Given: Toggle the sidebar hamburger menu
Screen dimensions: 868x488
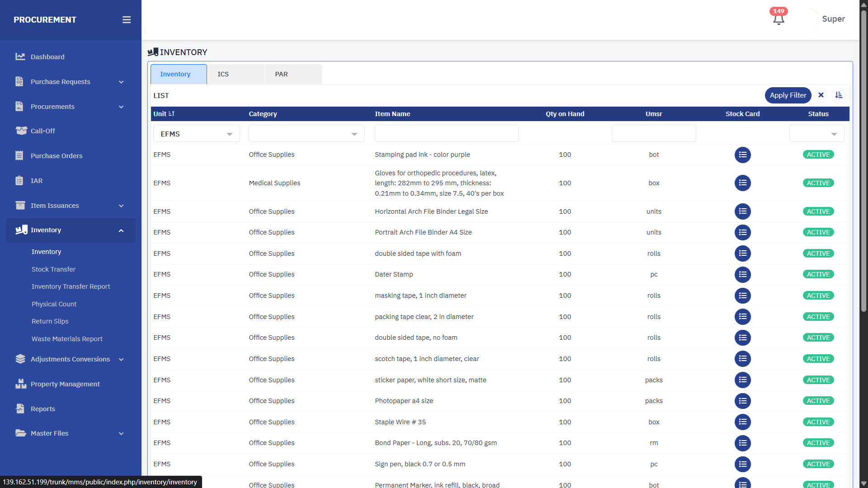Looking at the screenshot, I should (127, 20).
